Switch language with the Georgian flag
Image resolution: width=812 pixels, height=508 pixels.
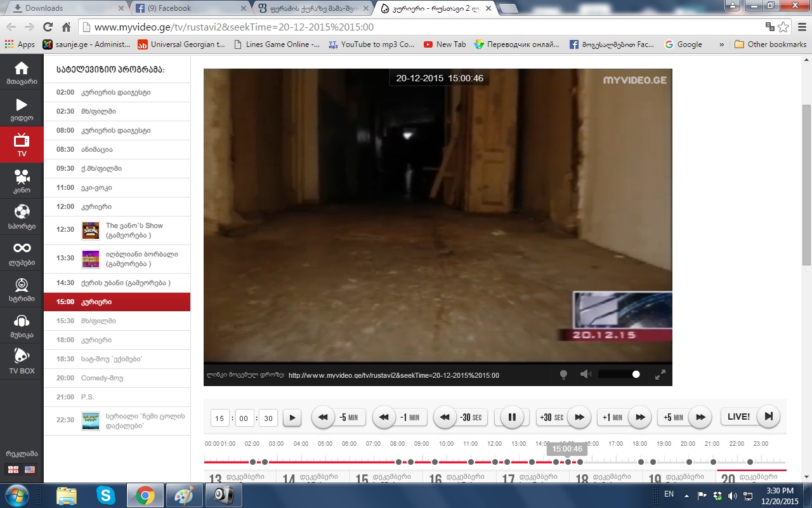click(x=13, y=469)
